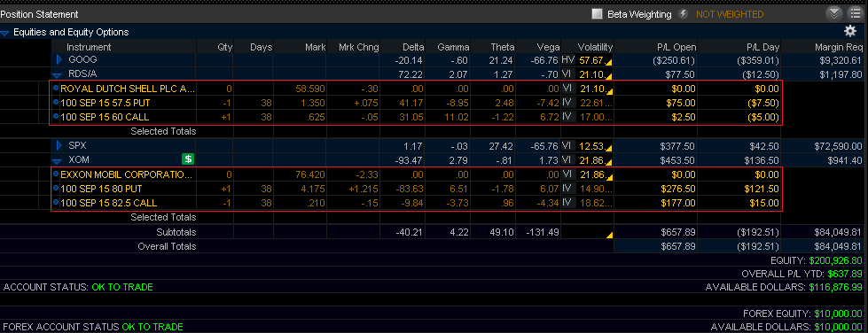868x333 pixels.
Task: Open the IV selector on 57.5 PUT row
Action: point(568,103)
